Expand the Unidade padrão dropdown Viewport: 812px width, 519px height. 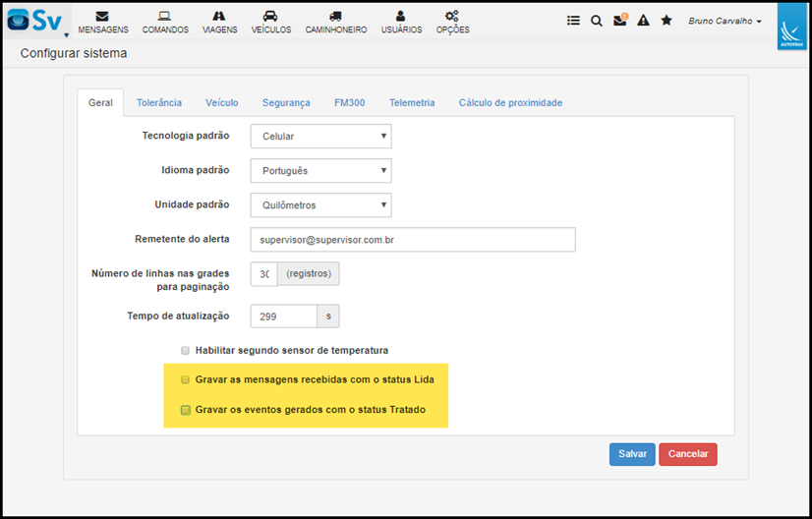(x=320, y=205)
